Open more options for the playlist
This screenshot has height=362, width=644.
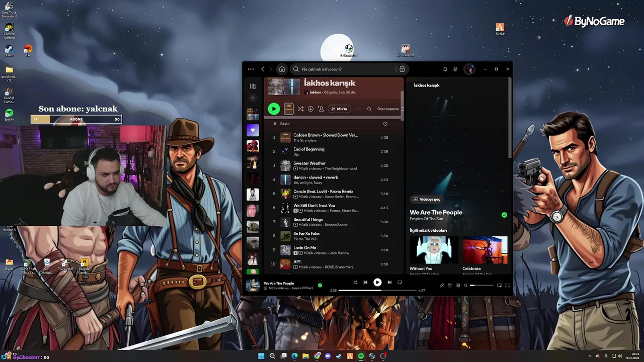tap(358, 109)
